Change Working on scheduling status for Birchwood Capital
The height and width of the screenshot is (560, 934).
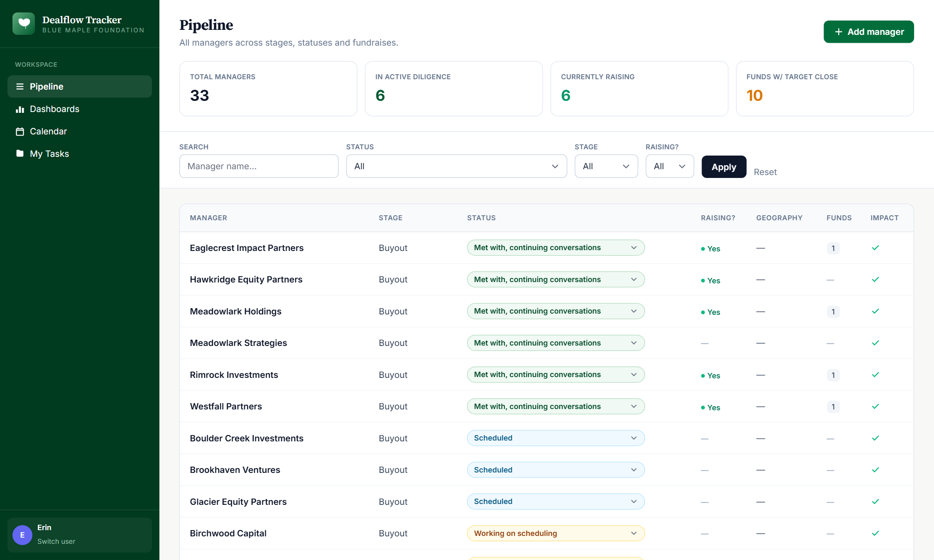[555, 533]
